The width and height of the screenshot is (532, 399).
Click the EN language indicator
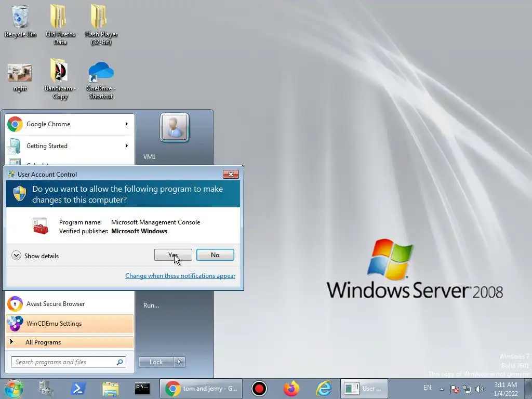click(x=427, y=388)
